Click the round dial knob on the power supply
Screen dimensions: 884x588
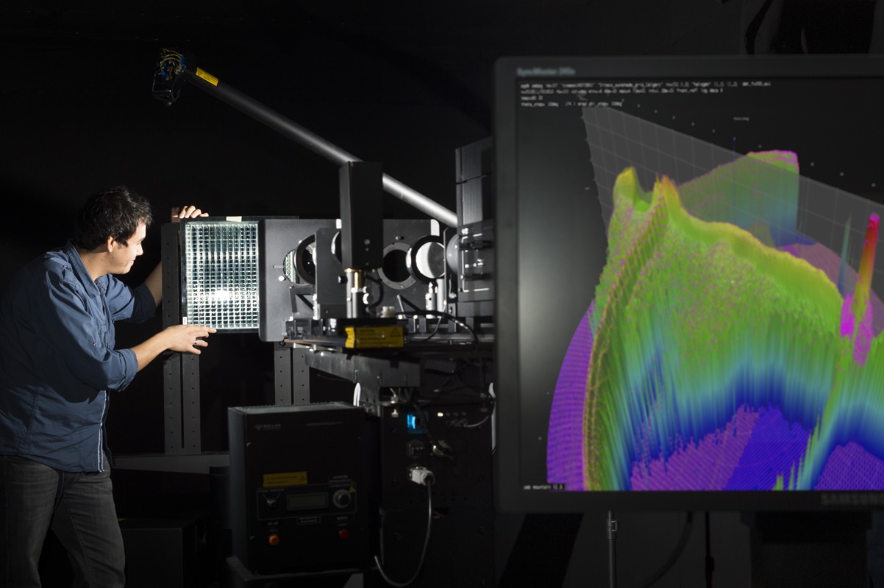click(341, 498)
